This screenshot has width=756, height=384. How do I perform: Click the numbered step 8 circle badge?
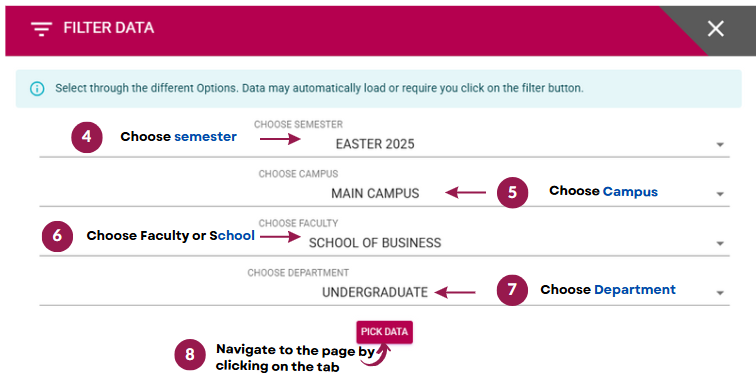pos(190,355)
